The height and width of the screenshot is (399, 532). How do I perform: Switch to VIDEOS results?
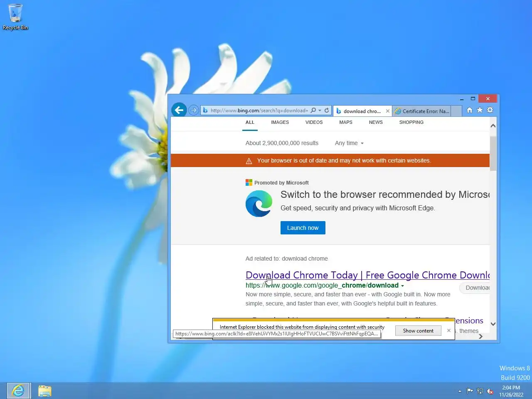click(314, 122)
